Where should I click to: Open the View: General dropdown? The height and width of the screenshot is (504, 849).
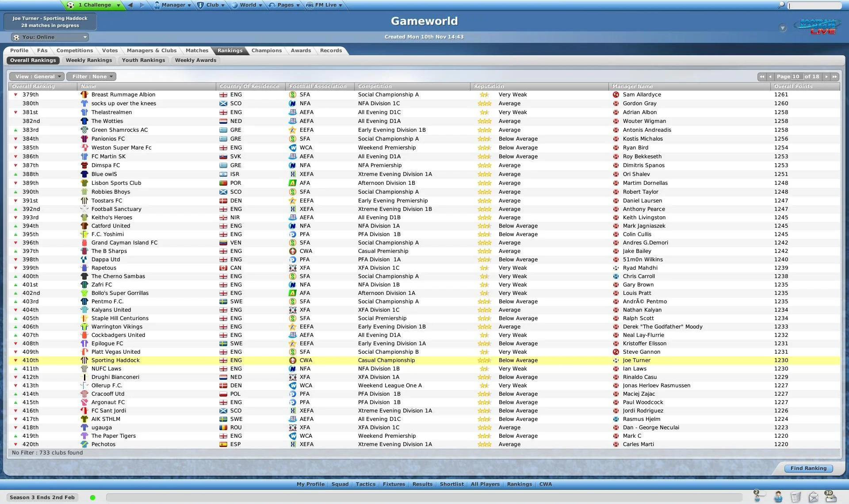click(x=37, y=76)
